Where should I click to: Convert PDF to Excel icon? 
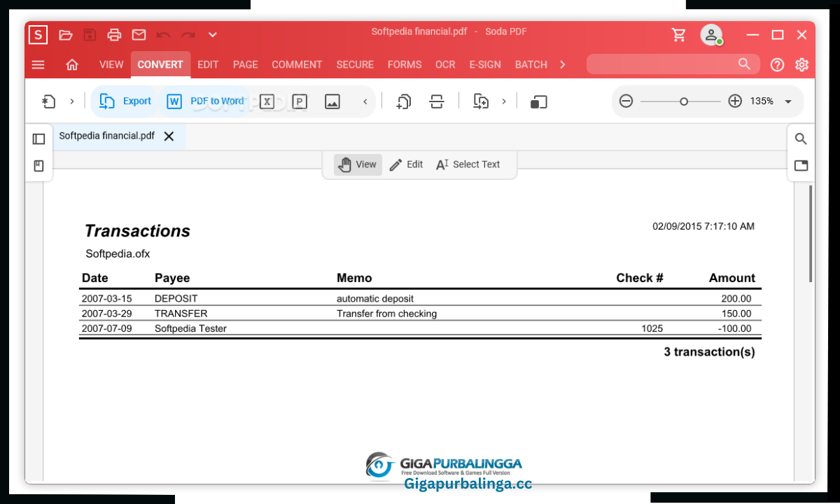coord(267,101)
